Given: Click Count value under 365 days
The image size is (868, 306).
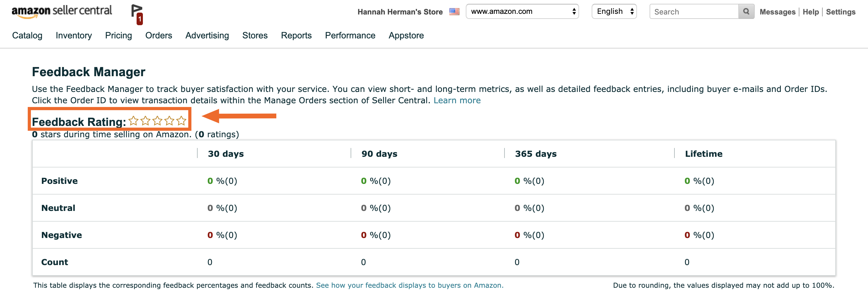Looking at the screenshot, I should click(x=517, y=262).
